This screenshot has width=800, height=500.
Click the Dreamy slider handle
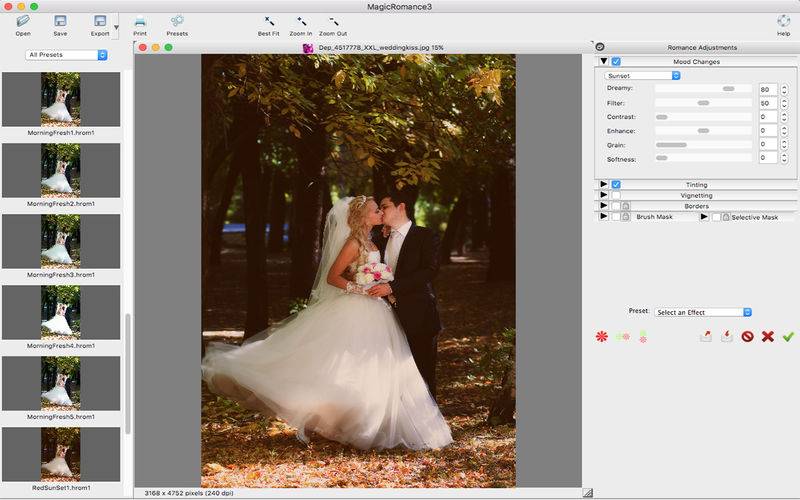tap(729, 89)
